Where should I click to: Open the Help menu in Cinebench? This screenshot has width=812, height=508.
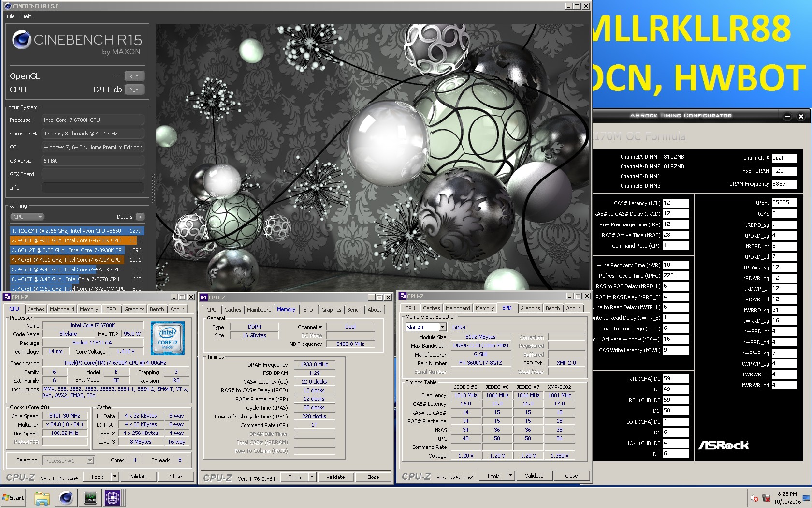[x=27, y=16]
